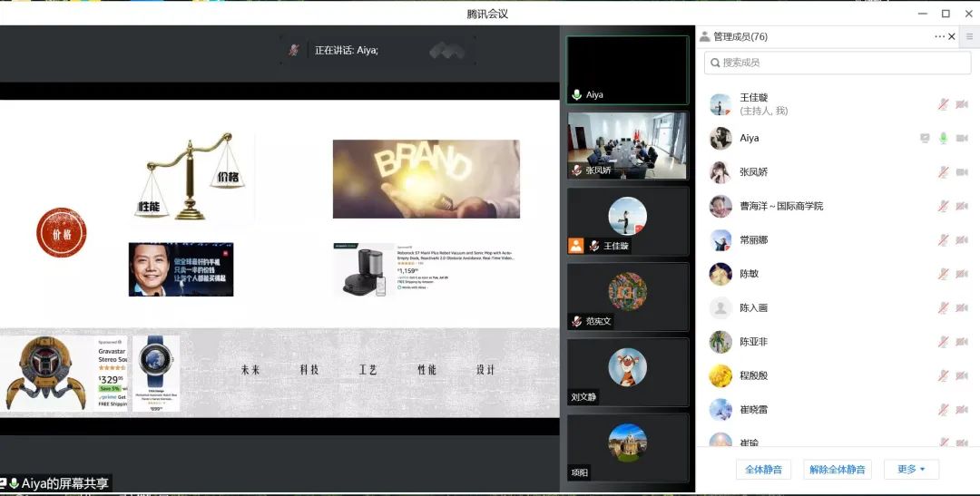Click 程殷殷's muted microphone icon
980x496 pixels.
click(943, 375)
